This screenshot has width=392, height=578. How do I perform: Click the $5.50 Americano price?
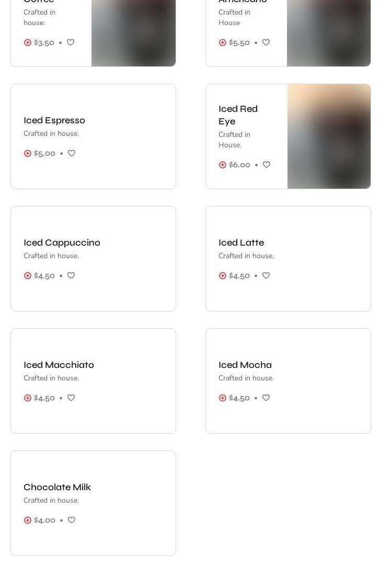tap(239, 43)
